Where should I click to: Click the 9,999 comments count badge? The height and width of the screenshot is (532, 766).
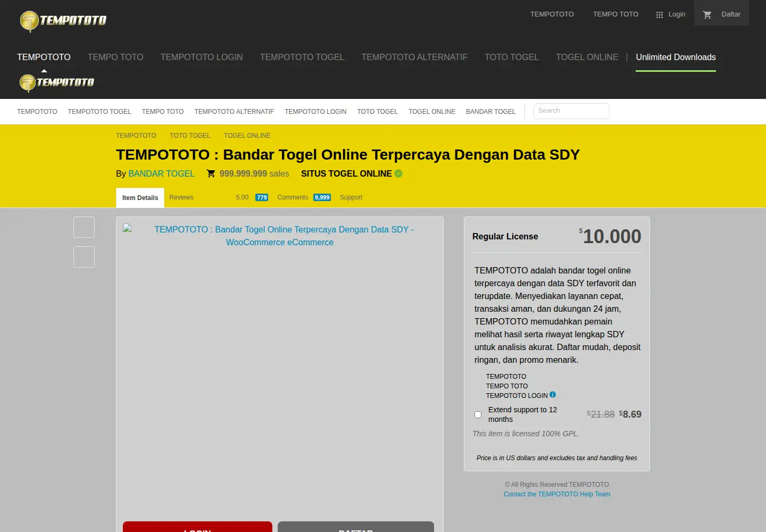322,197
